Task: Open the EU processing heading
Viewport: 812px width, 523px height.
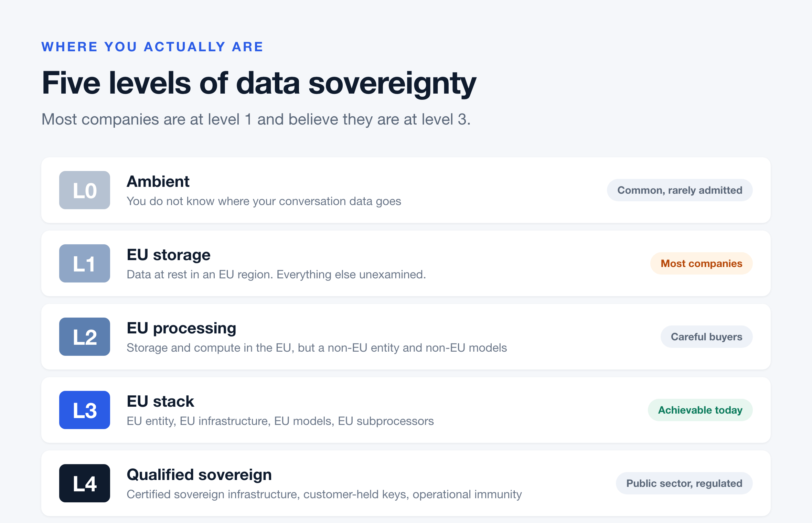Action: pos(181,329)
